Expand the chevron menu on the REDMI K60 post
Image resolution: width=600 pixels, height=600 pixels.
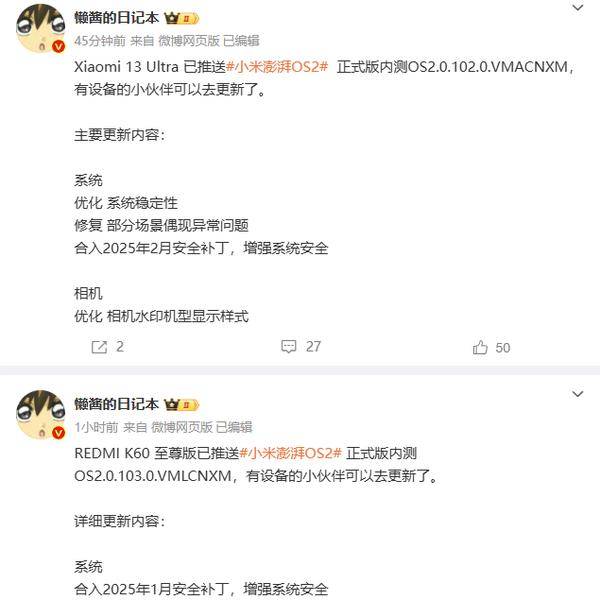(577, 394)
